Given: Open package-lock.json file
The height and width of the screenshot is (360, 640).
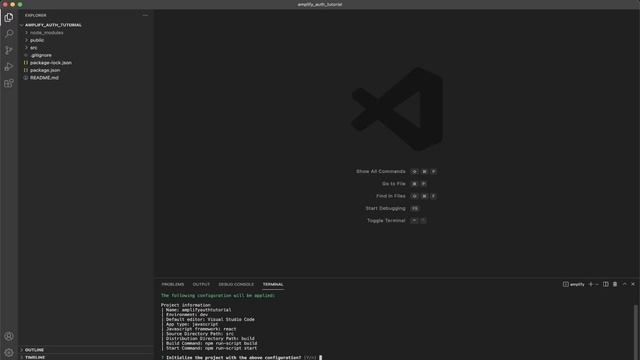Looking at the screenshot, I should tap(51, 63).
